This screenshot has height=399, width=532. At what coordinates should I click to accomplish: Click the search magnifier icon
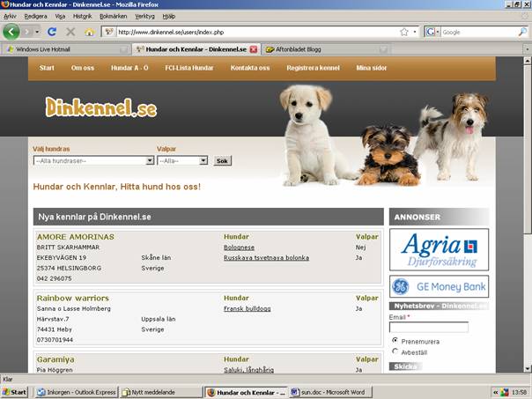tap(522, 32)
